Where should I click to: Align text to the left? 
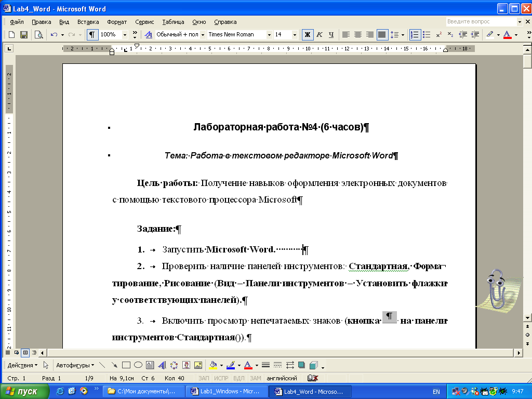(x=345, y=35)
